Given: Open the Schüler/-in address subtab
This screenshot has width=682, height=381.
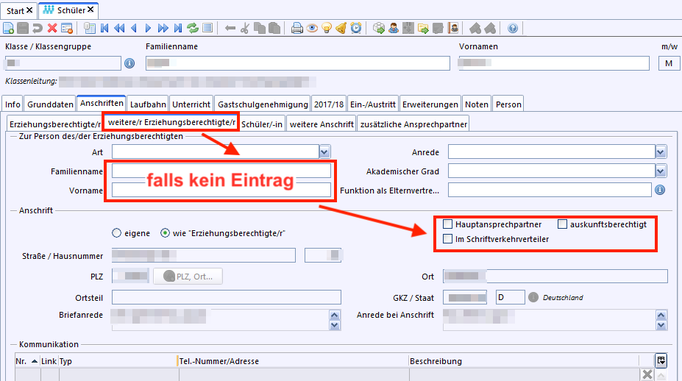Looking at the screenshot, I should point(262,124).
